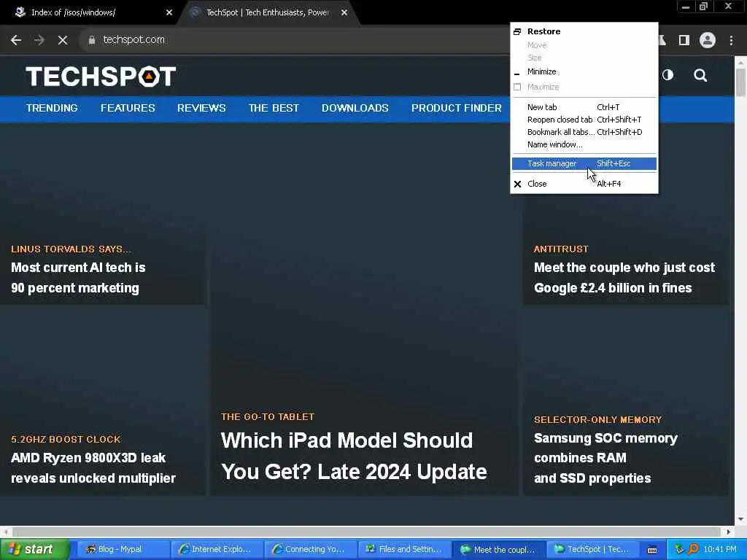Choose Bookmark all tabs entry
Viewport: 747px width, 560px height.
584,132
